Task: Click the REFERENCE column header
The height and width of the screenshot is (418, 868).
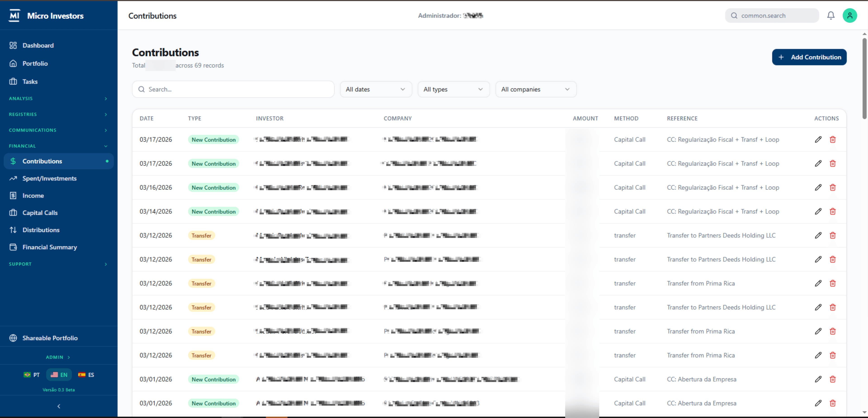Action: tap(682, 118)
